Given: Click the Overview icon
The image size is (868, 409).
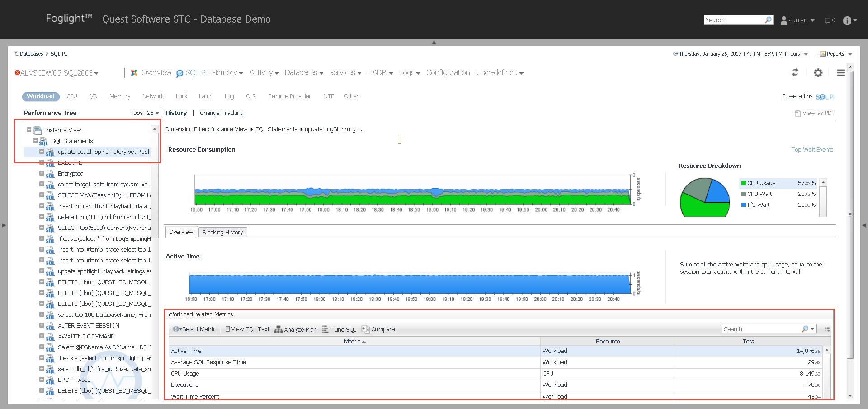Looking at the screenshot, I should (134, 72).
